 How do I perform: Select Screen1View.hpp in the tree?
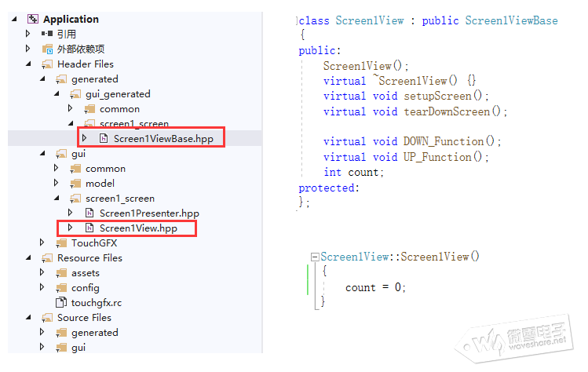[137, 228]
